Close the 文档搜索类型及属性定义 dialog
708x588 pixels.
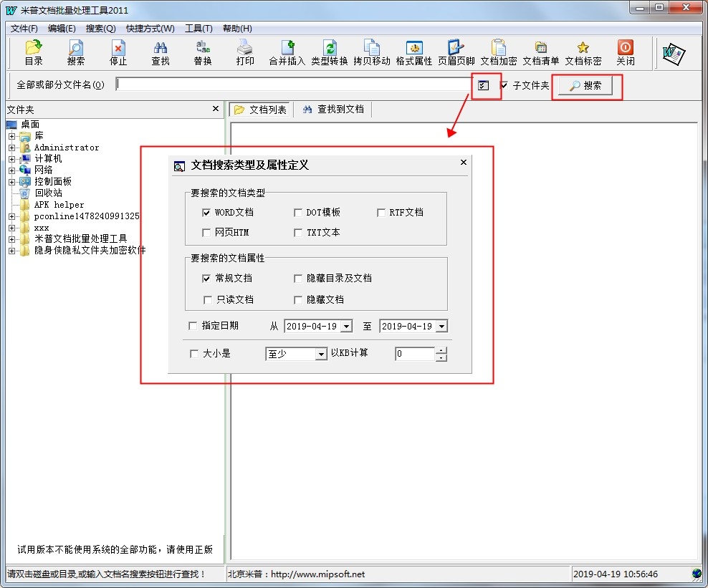pyautogui.click(x=463, y=162)
